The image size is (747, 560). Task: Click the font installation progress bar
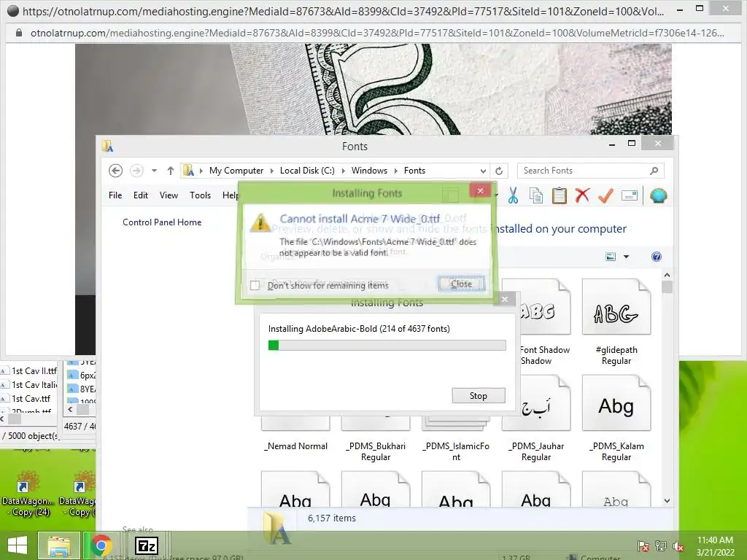[387, 345]
